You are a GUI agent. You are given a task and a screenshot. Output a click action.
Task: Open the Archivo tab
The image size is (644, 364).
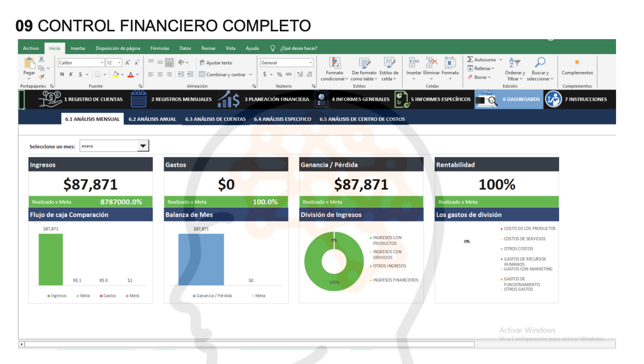(x=31, y=48)
